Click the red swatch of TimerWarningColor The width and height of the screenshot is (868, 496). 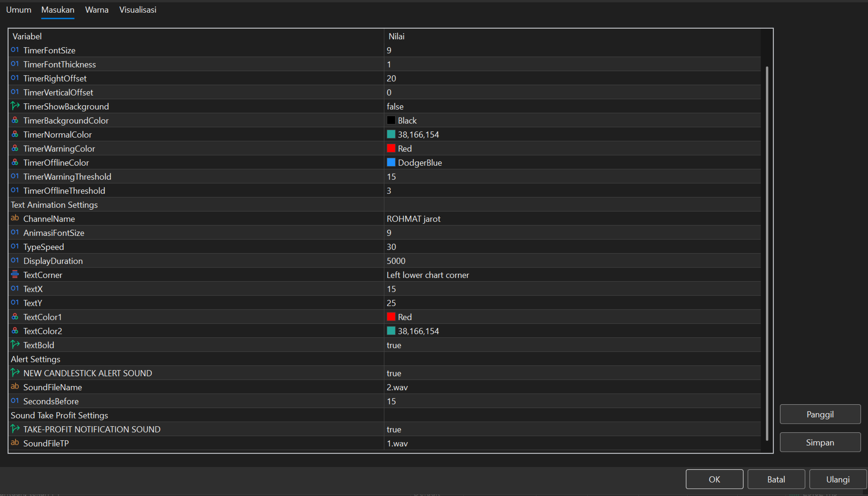[391, 148]
